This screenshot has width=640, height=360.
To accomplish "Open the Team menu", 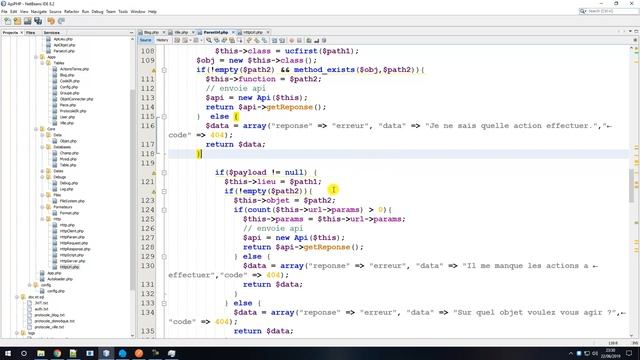I will [x=111, y=11].
